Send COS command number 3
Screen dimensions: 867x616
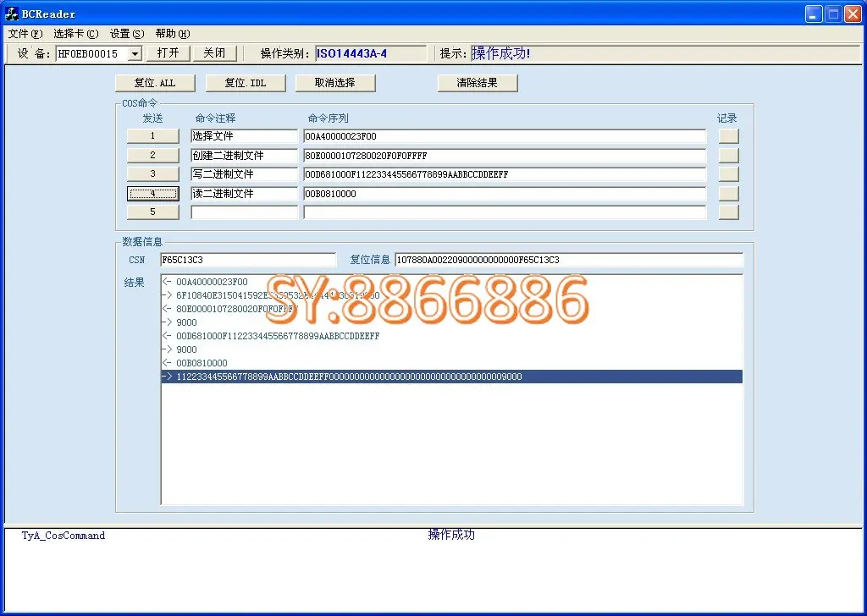coord(153,174)
